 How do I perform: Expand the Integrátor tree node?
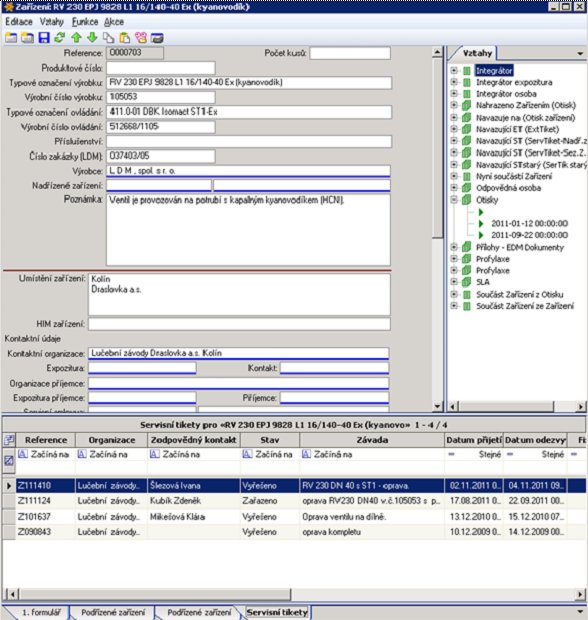(x=454, y=70)
